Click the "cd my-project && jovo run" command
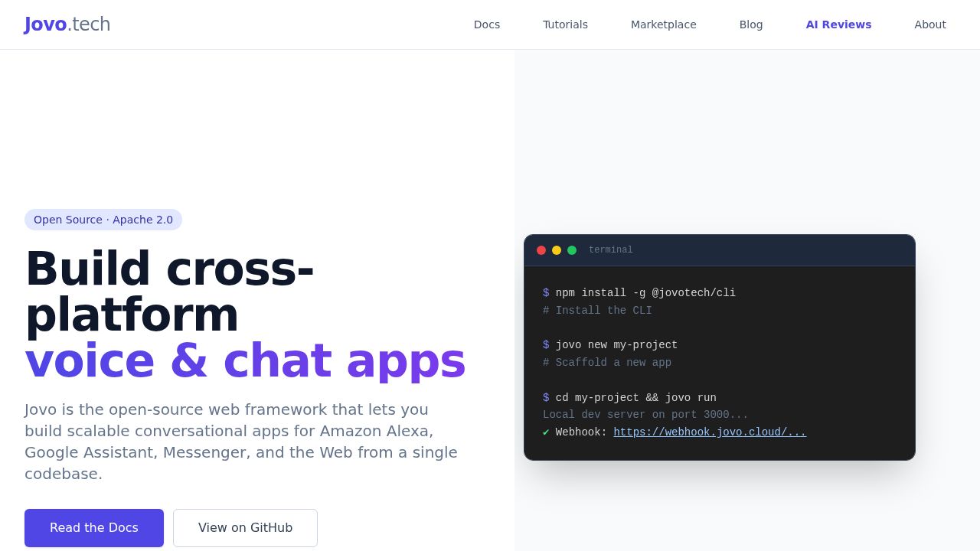This screenshot has width=980, height=551. click(x=636, y=398)
